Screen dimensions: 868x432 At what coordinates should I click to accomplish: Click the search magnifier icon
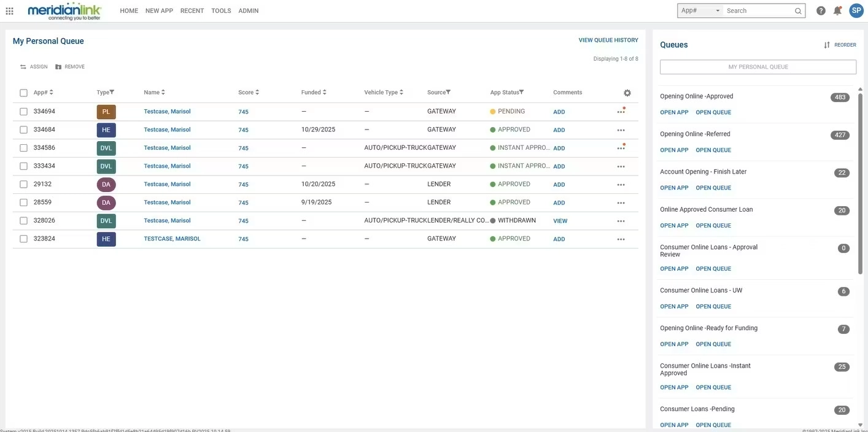798,10
